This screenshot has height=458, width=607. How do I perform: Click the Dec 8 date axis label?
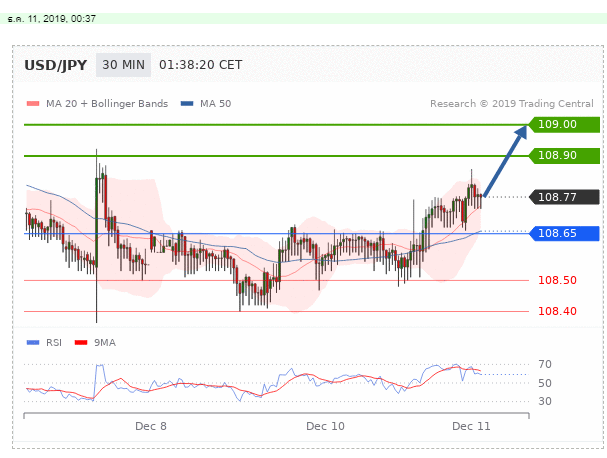151,427
